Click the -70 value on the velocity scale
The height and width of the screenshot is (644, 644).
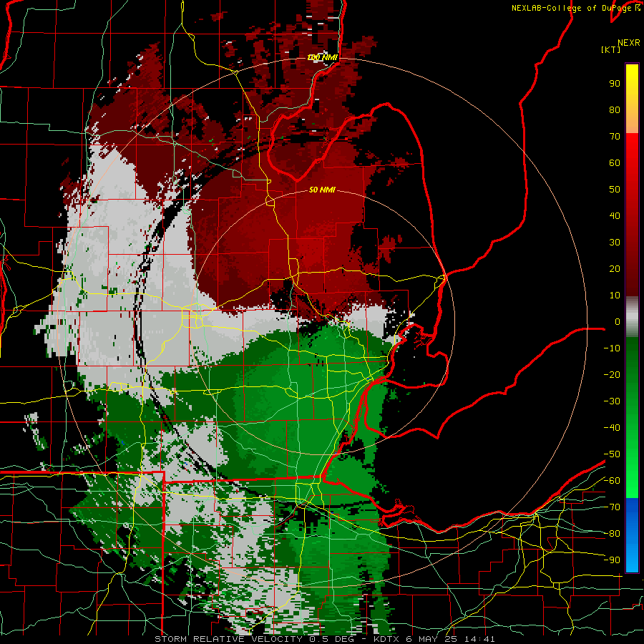pyautogui.click(x=612, y=507)
